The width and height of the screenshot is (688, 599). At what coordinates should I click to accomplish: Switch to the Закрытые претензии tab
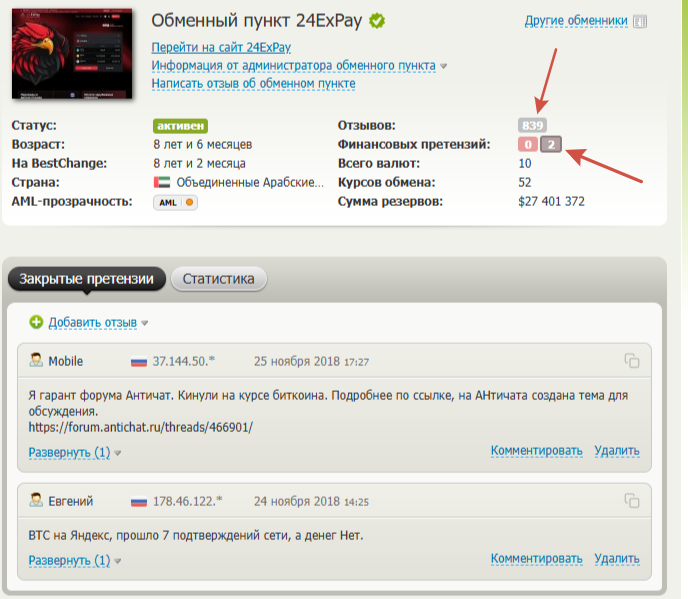(86, 279)
